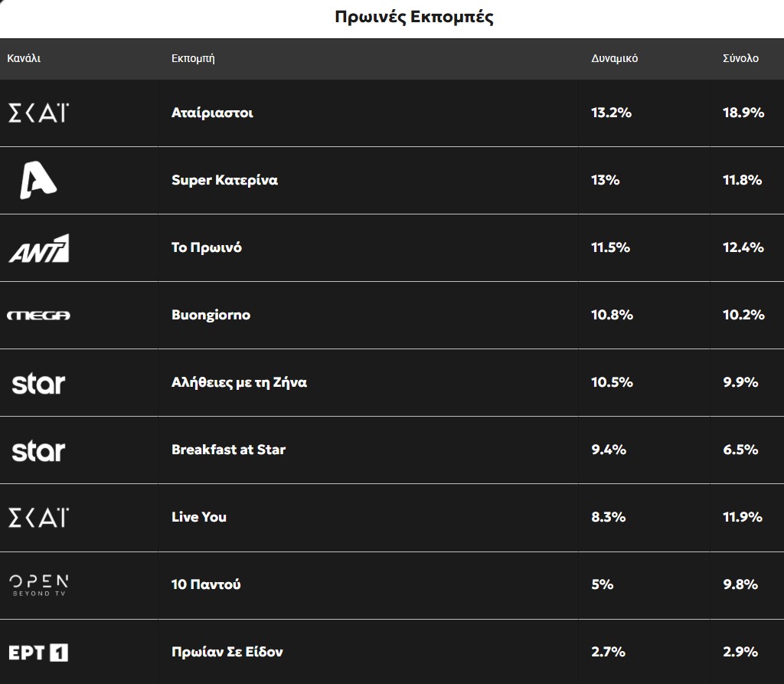784x684 pixels.
Task: Click the ΣΚΑΪ logo beside Αταίριαστοι
Action: [38, 113]
